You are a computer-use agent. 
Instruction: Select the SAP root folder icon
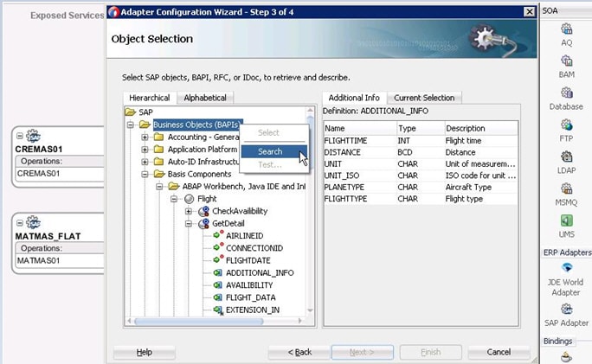click(130, 112)
